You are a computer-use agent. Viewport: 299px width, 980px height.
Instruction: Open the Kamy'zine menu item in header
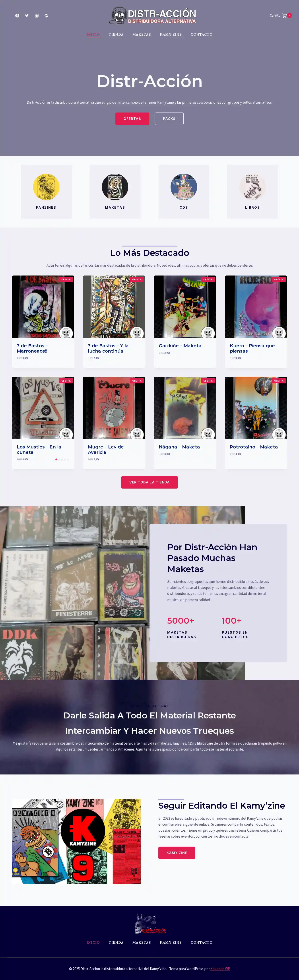(171, 35)
